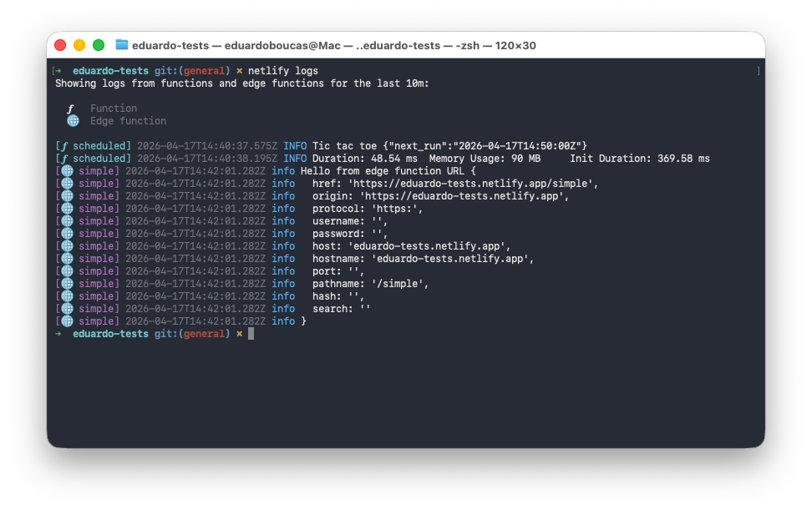Click the red close window button
This screenshot has height=510, width=812.
point(60,45)
